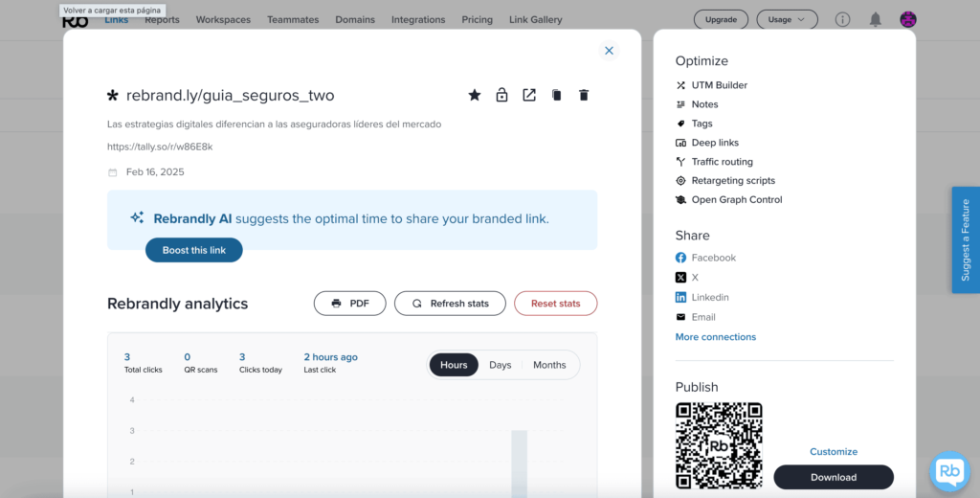Image resolution: width=980 pixels, height=498 pixels.
Task: Mark link as favorite with star icon
Action: coord(475,95)
